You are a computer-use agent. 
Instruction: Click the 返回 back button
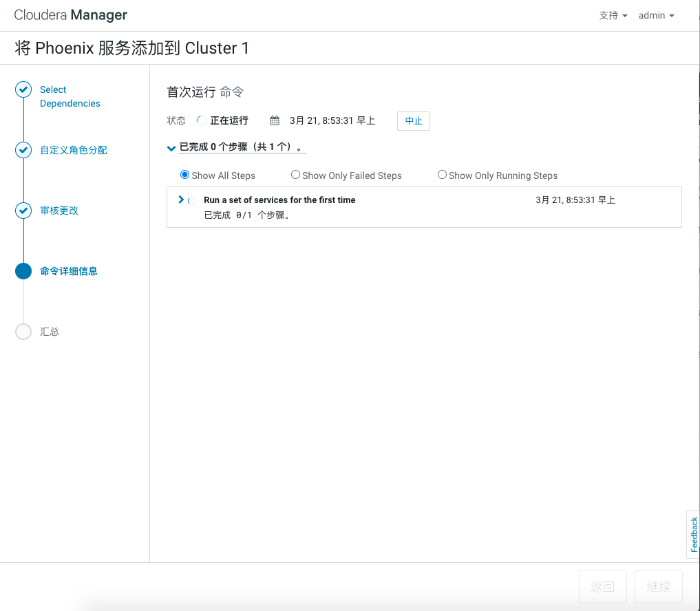coord(602,587)
